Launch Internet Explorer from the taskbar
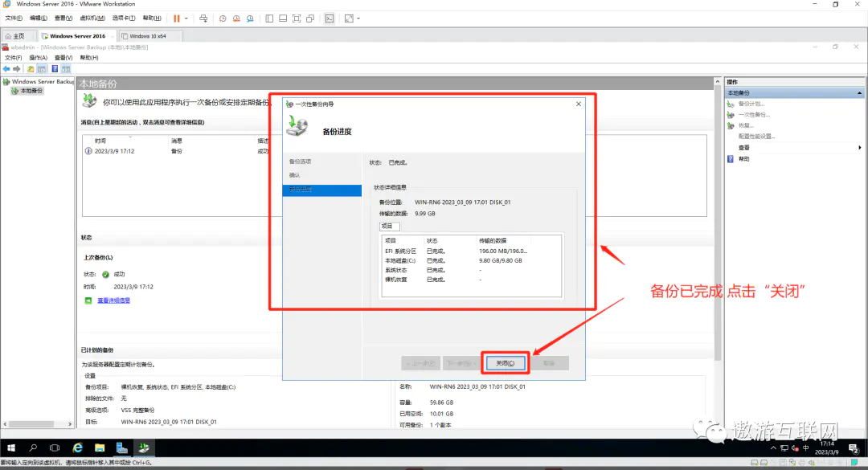The height and width of the screenshot is (470, 868). coord(77,448)
